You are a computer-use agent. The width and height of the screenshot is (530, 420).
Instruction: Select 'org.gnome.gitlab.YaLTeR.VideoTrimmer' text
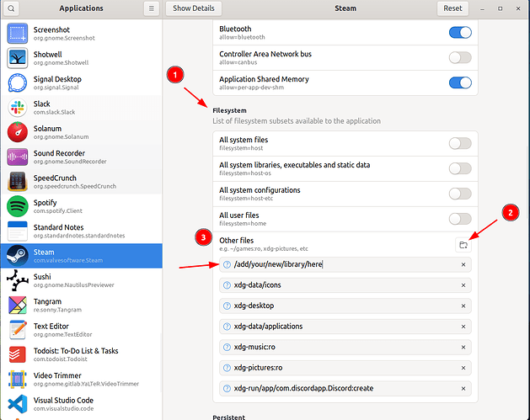coord(86,384)
